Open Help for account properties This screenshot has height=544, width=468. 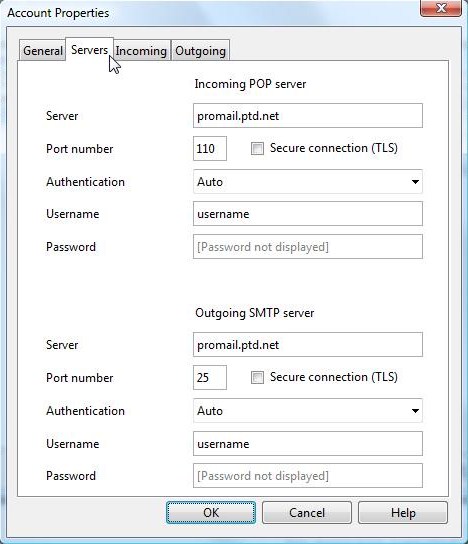403,512
